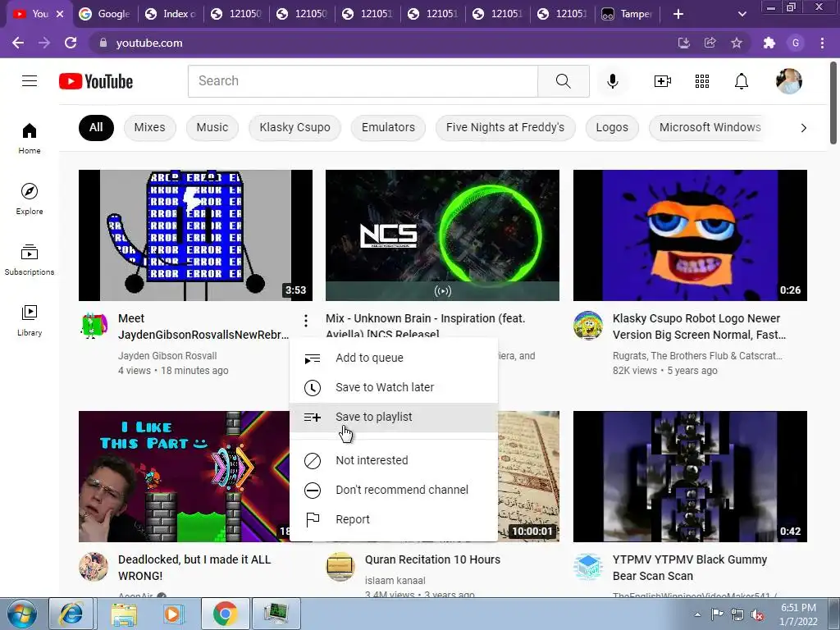Click Jayden Gibson Rosvall channel avatar

94,325
